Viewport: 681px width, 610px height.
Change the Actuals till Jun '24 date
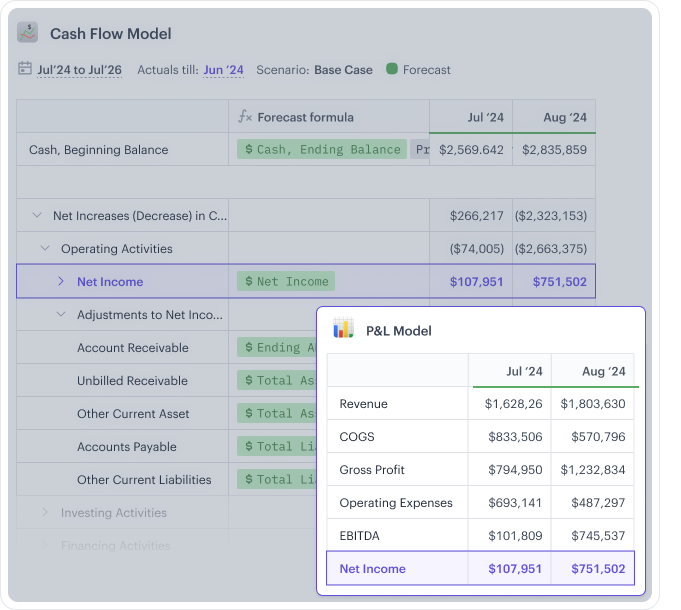pyautogui.click(x=224, y=70)
